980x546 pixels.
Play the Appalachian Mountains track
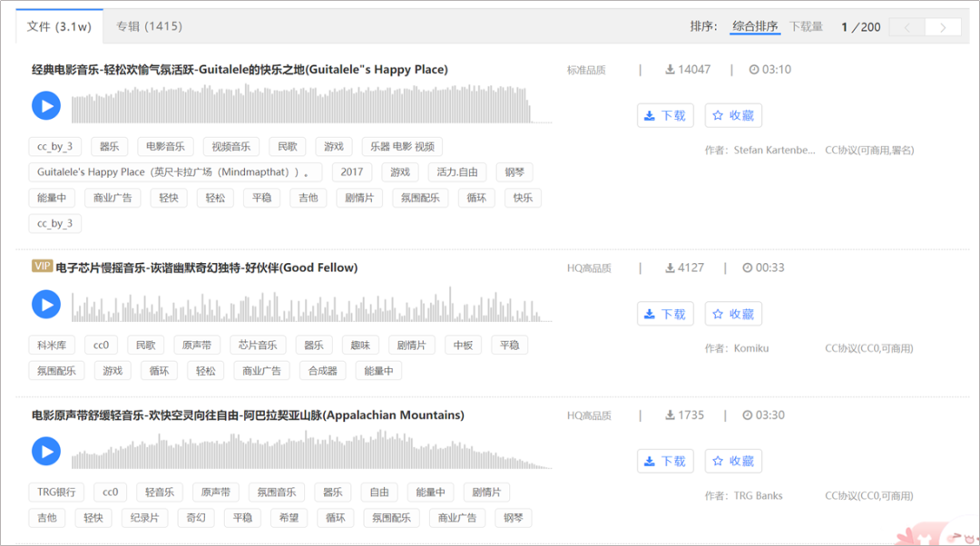(46, 451)
